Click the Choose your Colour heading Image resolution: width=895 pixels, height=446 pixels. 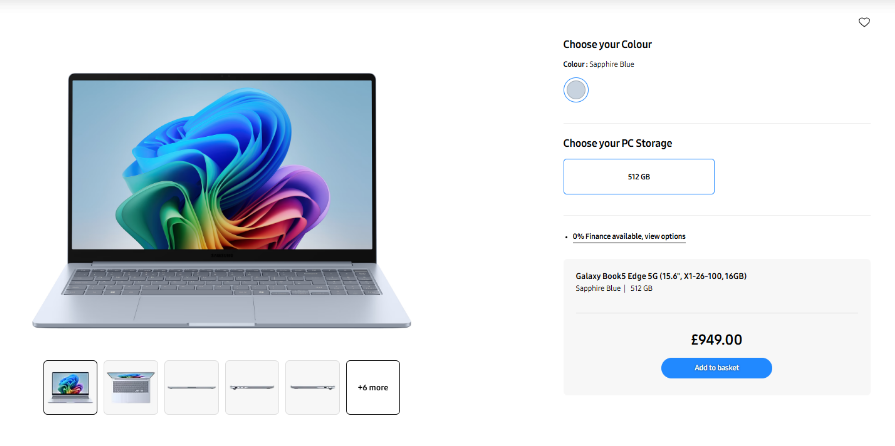coord(607,45)
